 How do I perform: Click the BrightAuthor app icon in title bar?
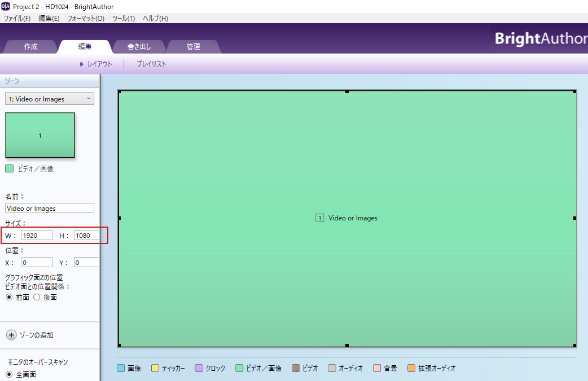click(x=6, y=6)
